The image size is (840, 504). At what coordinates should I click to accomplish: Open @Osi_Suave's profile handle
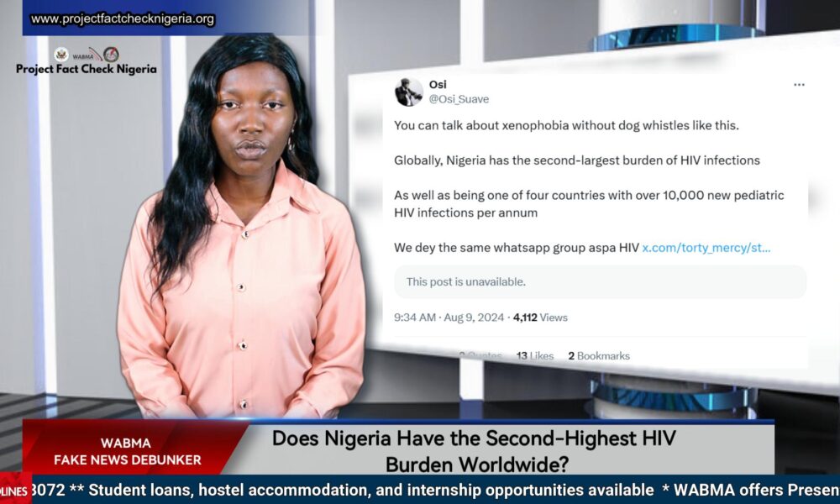(x=458, y=98)
